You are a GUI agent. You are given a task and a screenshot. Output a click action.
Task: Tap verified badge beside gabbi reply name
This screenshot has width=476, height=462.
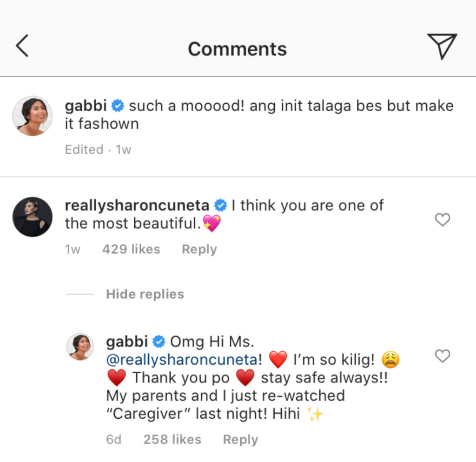[x=159, y=342]
